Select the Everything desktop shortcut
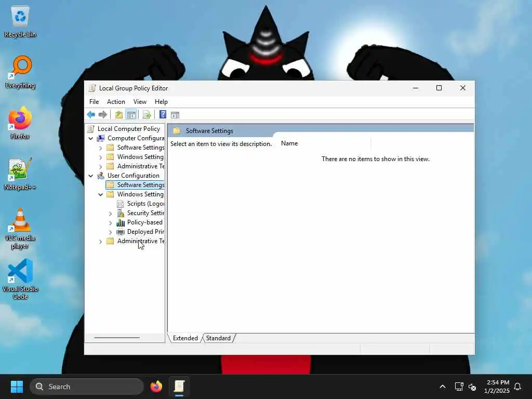 [x=20, y=73]
